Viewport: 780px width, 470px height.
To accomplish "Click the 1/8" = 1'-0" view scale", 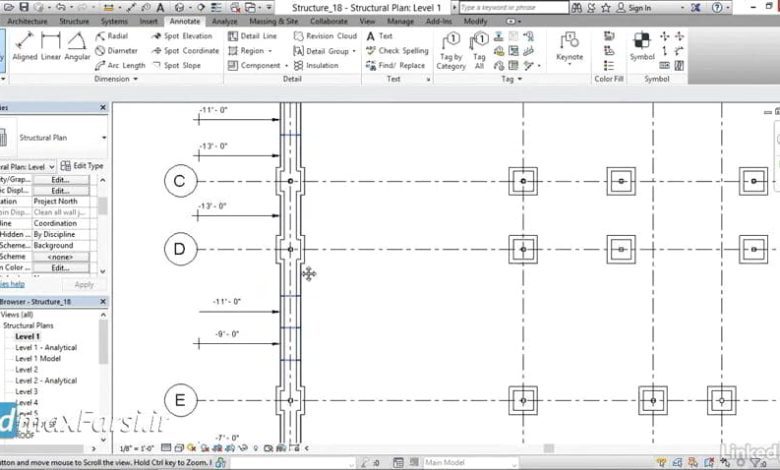I will 137,448.
